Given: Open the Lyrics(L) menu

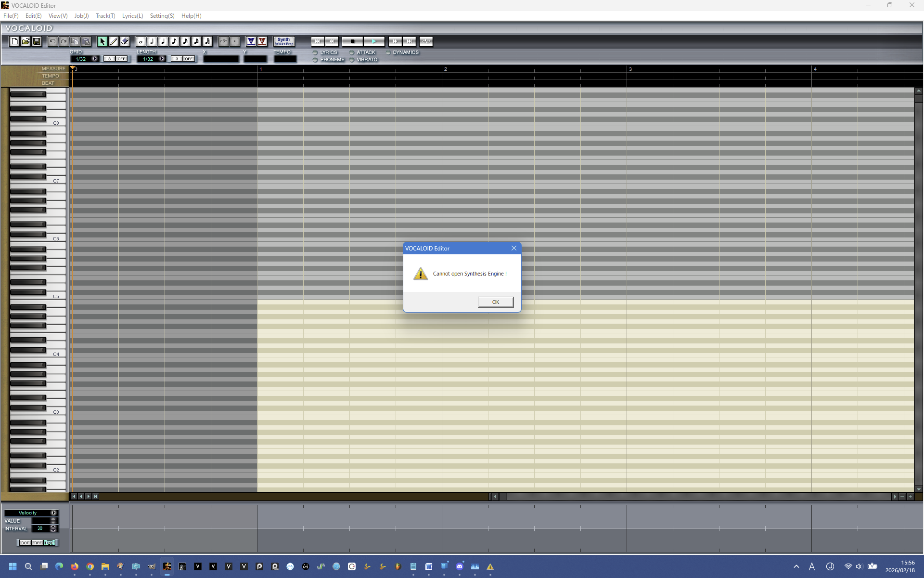Looking at the screenshot, I should pyautogui.click(x=132, y=16).
